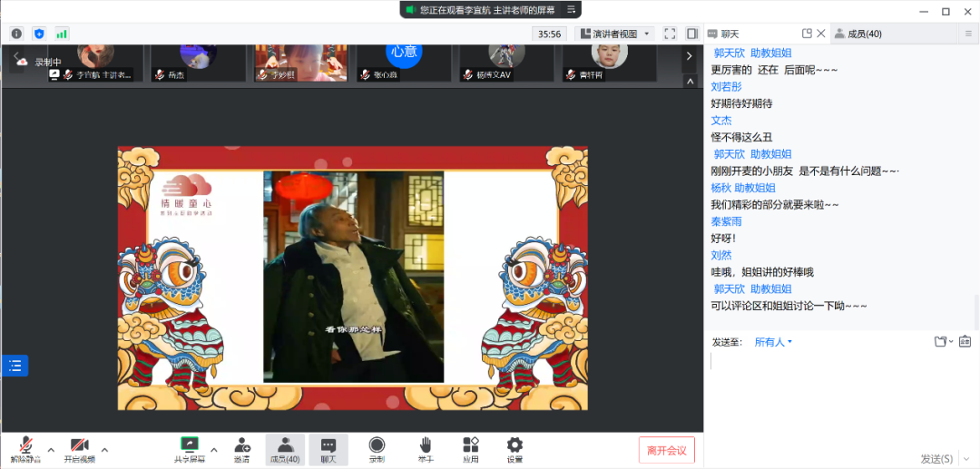Select the 张心意 participant thumbnail

click(x=404, y=64)
